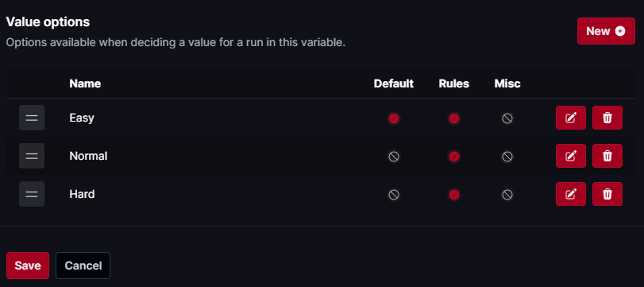
Task: Click the edit icon for Easy
Action: pos(570,118)
